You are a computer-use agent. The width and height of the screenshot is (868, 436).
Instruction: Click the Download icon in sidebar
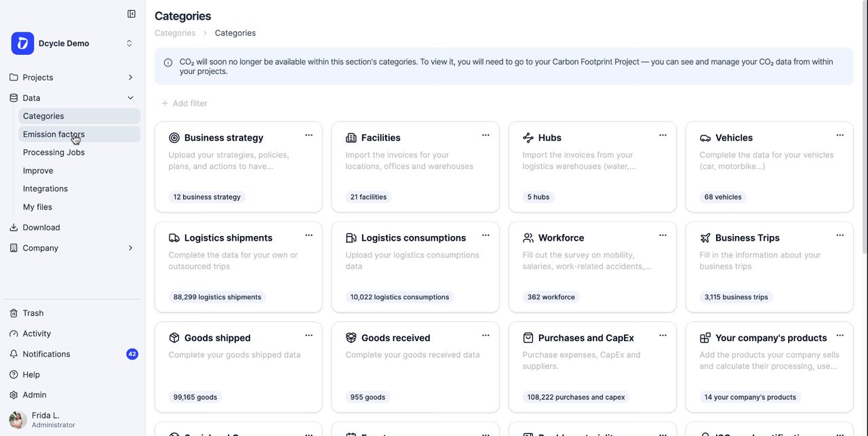click(x=14, y=228)
